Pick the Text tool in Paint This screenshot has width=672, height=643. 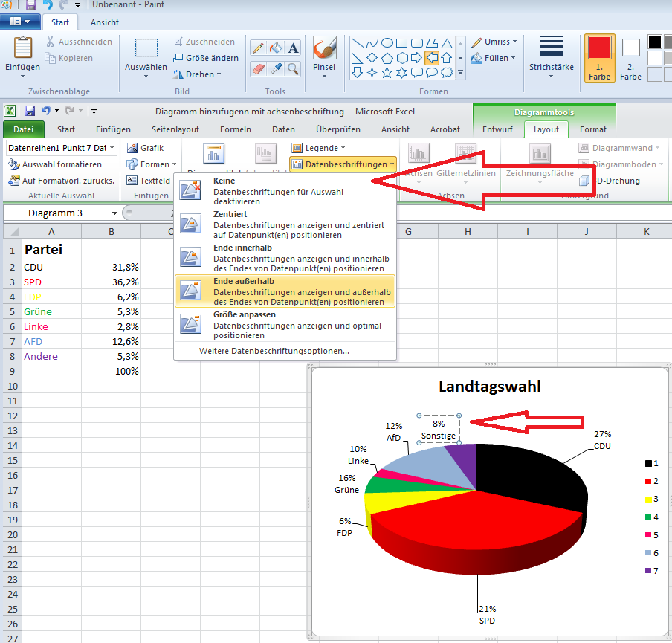(x=294, y=48)
